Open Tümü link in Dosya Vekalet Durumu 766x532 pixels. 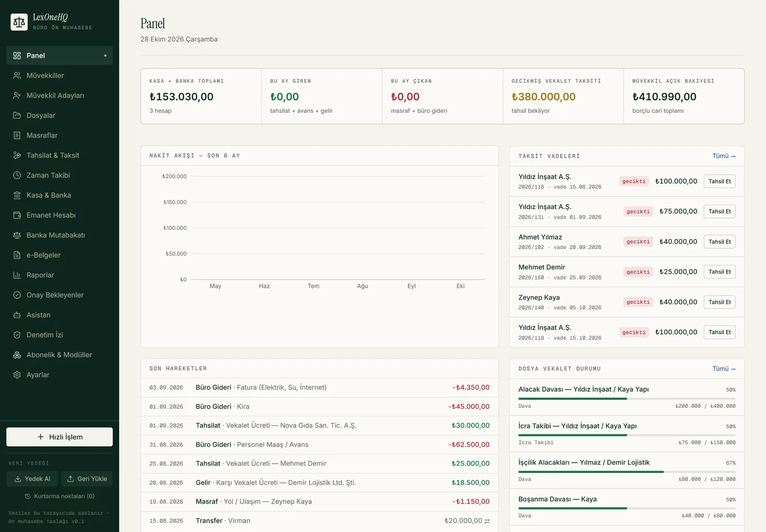click(724, 368)
